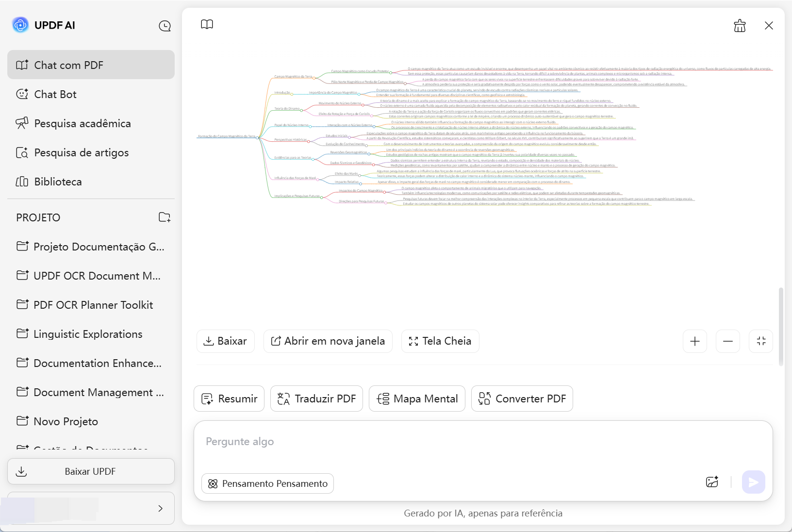Clear the conversation with the brush icon
Viewport: 792px width, 532px height.
740,25
